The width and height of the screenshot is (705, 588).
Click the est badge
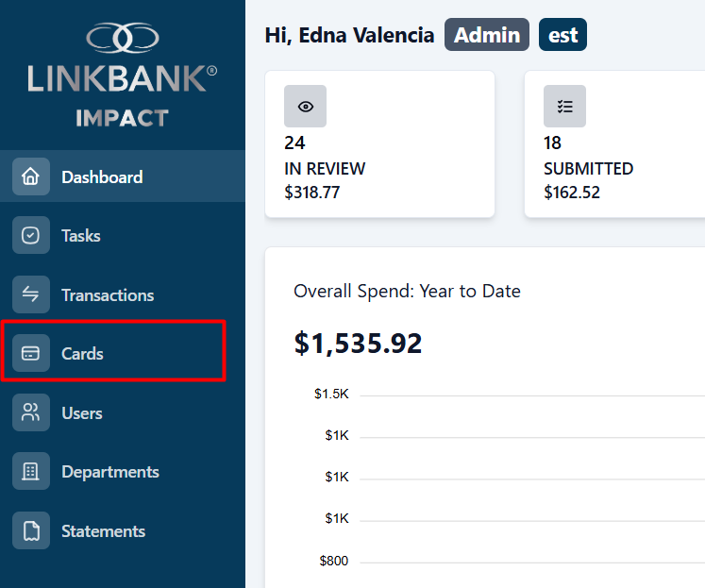coord(562,35)
